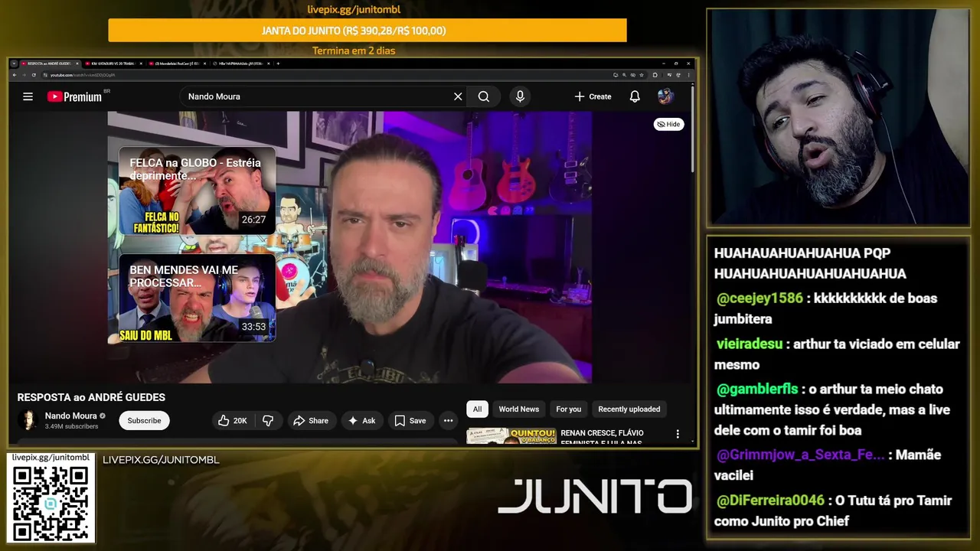Open the Create menu

click(x=593, y=96)
